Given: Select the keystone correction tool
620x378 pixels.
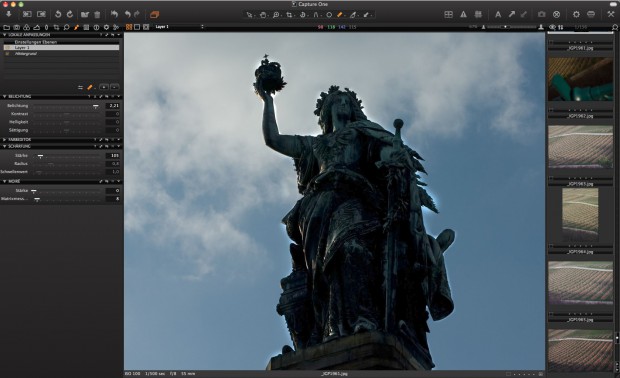Looking at the screenshot, I should pos(316,15).
